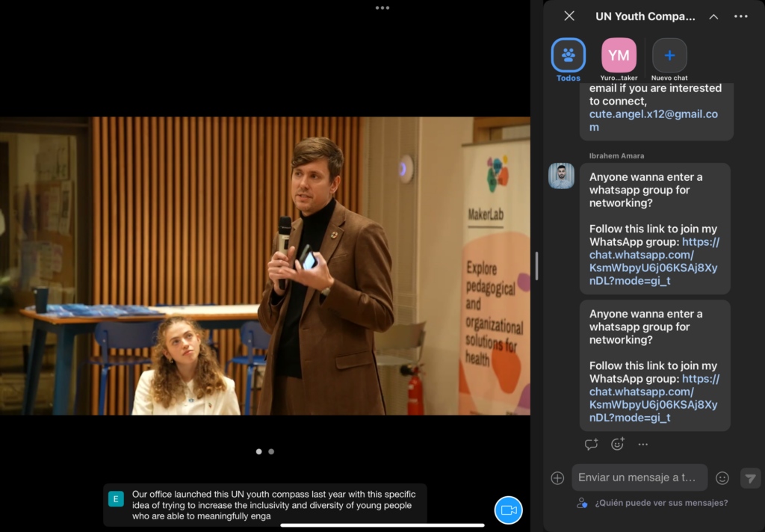Collapse chat header with the chevron arrow
This screenshot has width=765, height=532.
pyautogui.click(x=713, y=16)
